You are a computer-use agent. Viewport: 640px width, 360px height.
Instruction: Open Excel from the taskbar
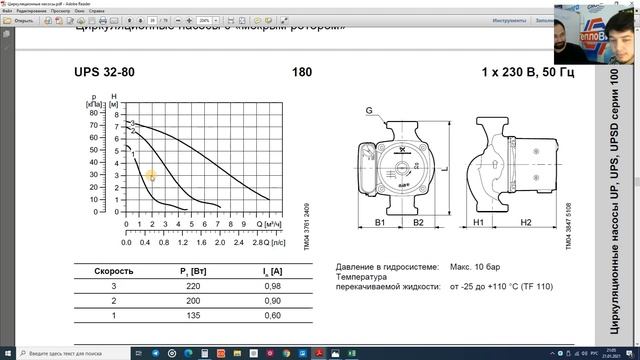(x=351, y=353)
